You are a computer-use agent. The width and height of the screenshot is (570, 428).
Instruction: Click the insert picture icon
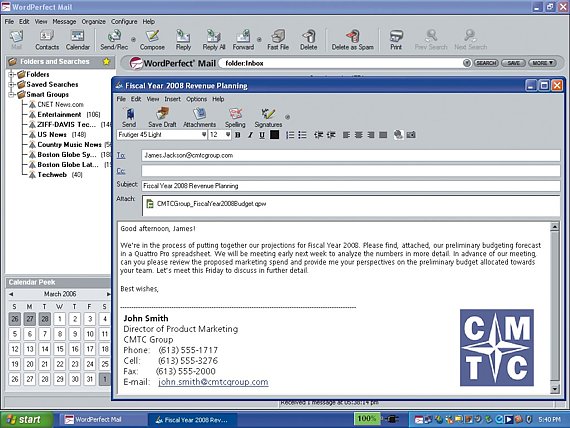[411, 135]
